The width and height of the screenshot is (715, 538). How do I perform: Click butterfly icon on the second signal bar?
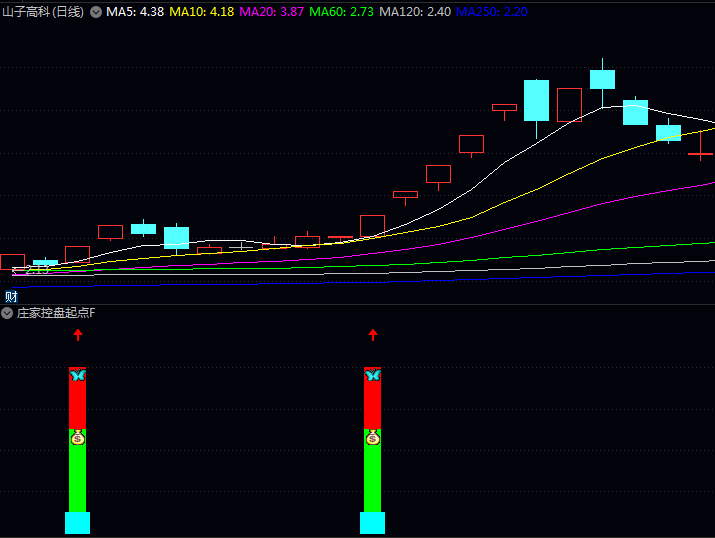click(373, 375)
